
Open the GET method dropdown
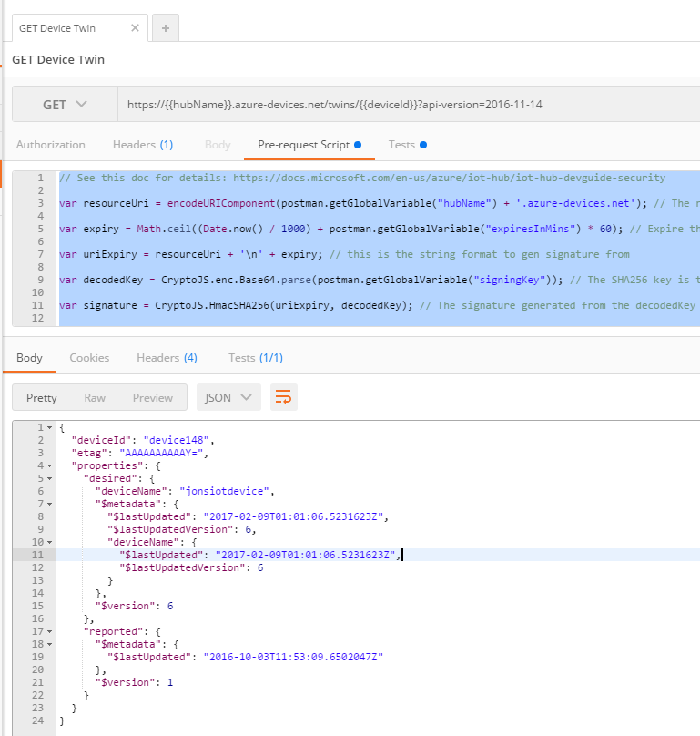(x=65, y=105)
